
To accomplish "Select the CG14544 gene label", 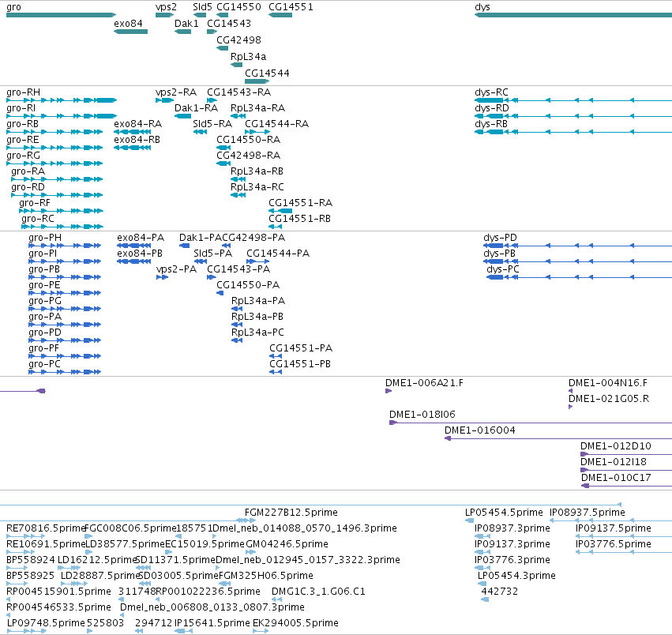I will 268,73.
